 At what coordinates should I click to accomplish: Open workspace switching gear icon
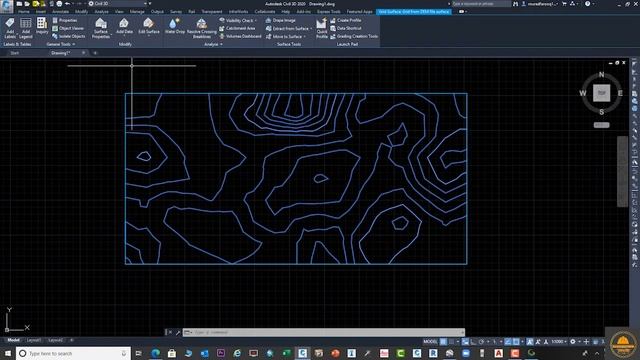573,342
